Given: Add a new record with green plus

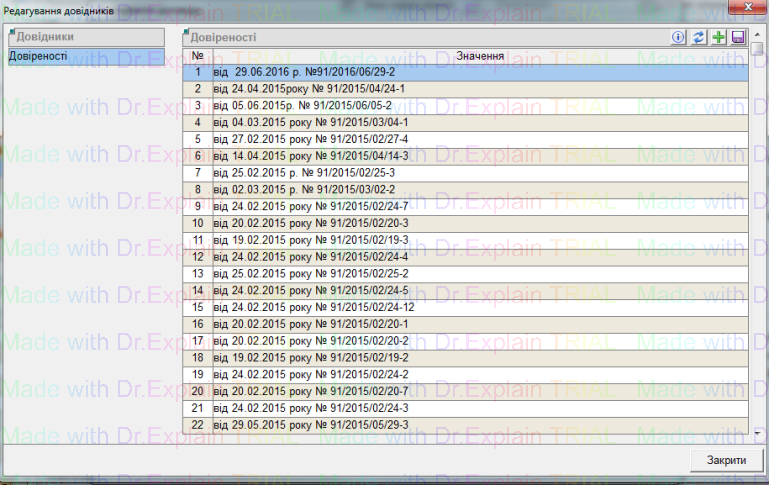Looking at the screenshot, I should tap(719, 37).
